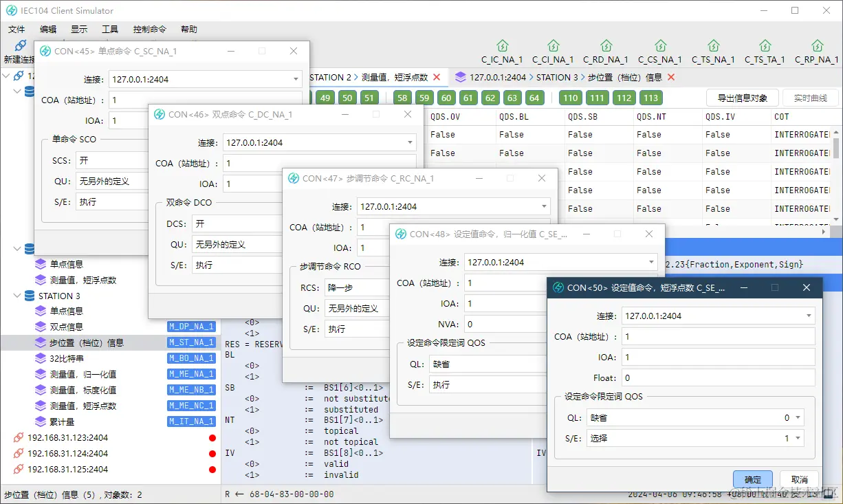Viewport: 843px width, 504px height.
Task: Click the C_CS_NA_1 clock sync icon
Action: 659,46
